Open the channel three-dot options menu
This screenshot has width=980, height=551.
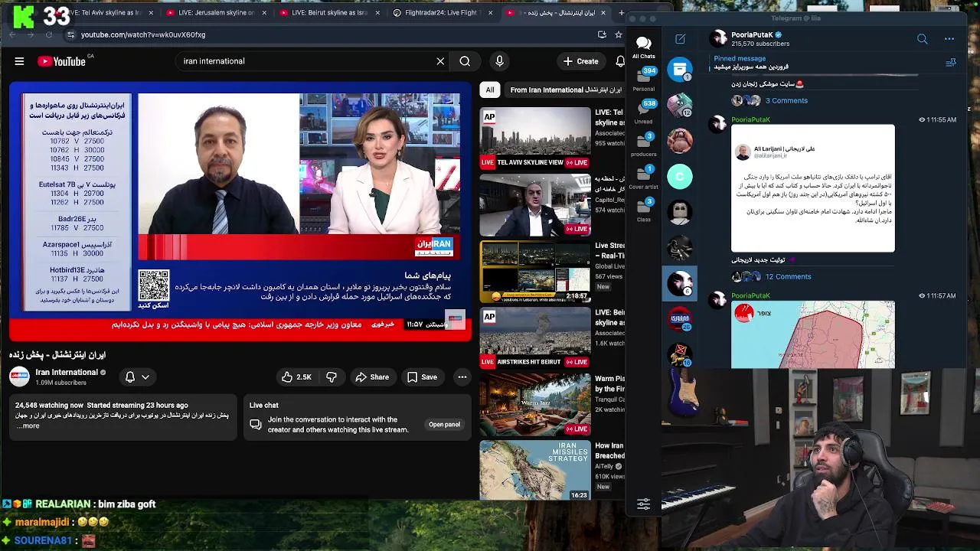(x=949, y=38)
